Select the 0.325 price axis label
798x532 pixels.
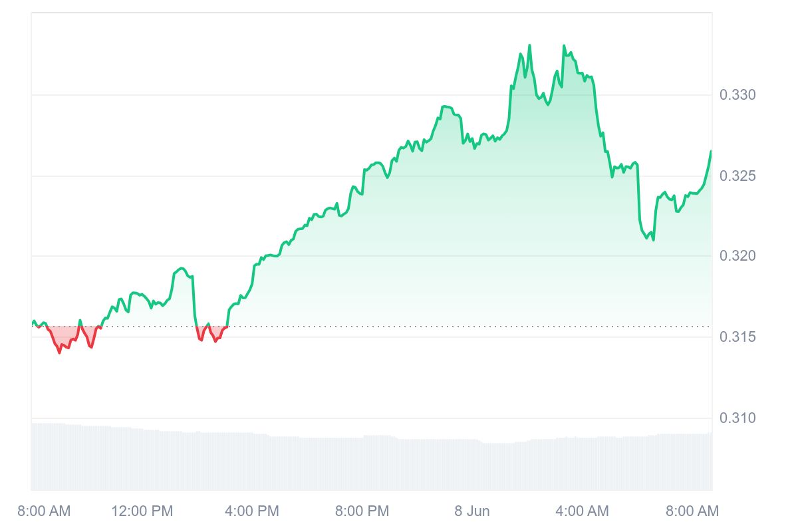pyautogui.click(x=738, y=176)
